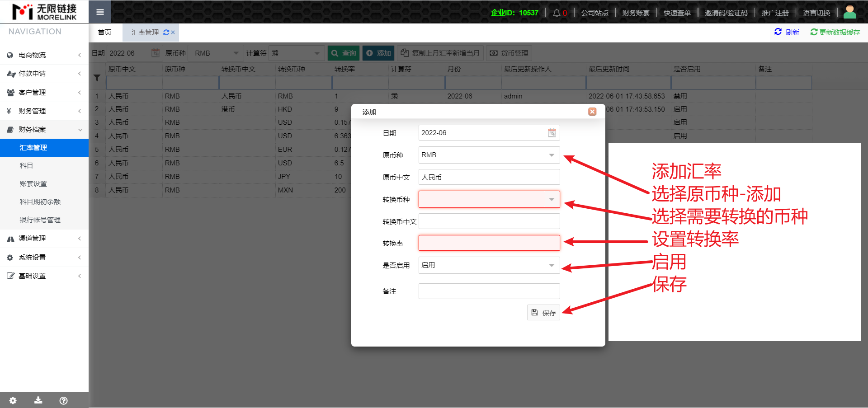Click 更新数据缓存 to update the cache
Image resolution: width=868 pixels, height=408 pixels.
tap(835, 32)
